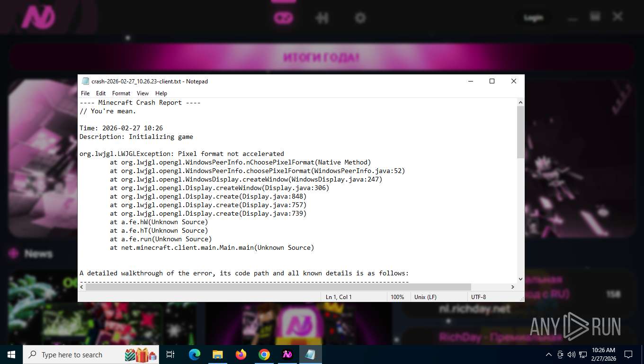
Task: Click the 'WindowsPeerInfo.java:52' stack trace line
Action: point(258,171)
